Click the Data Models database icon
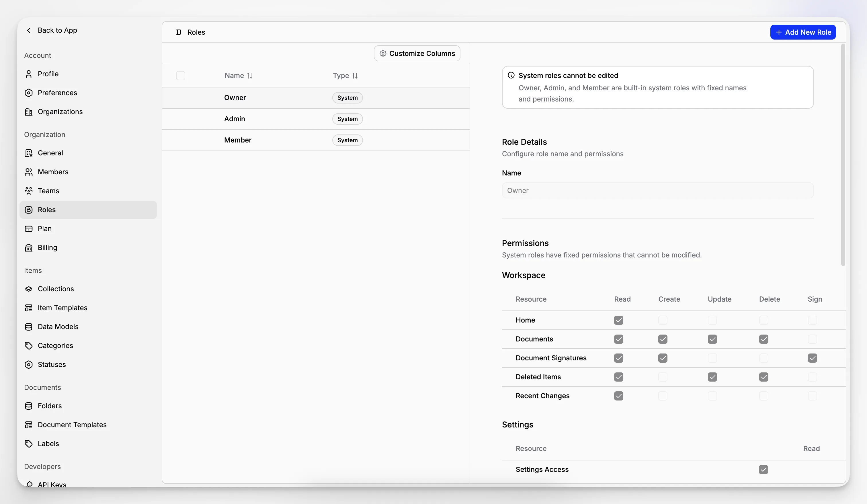Viewport: 867px width, 504px height. pos(29,327)
